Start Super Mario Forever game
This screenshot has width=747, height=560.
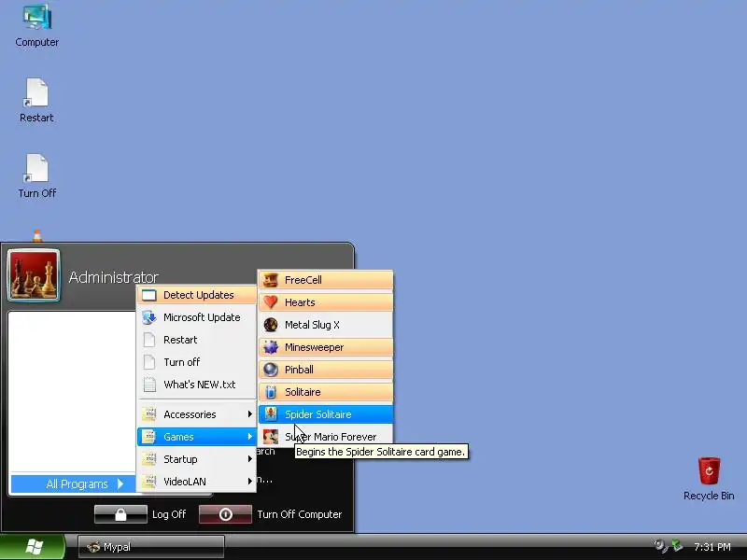point(326,437)
